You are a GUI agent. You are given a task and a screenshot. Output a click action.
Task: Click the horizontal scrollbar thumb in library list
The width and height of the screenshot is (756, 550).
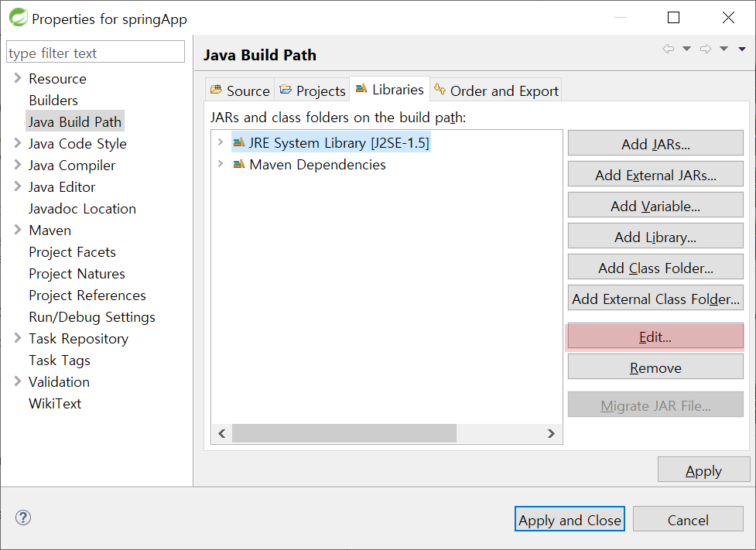pyautogui.click(x=344, y=433)
